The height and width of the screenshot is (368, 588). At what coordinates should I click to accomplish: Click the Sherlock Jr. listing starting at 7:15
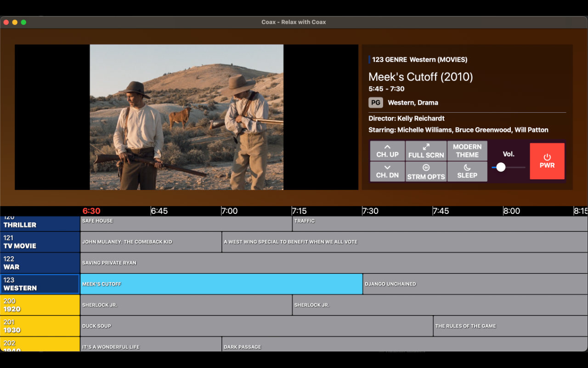[x=440, y=305]
